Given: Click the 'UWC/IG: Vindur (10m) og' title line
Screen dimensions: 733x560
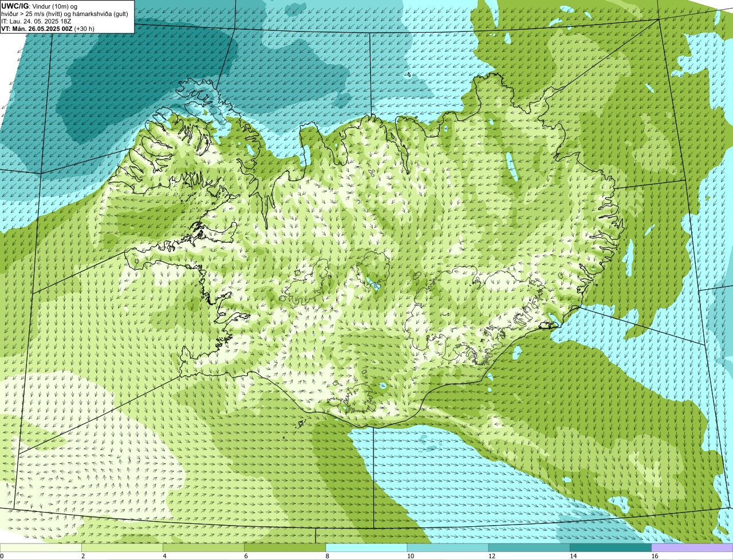Looking at the screenshot, I should [40, 6].
